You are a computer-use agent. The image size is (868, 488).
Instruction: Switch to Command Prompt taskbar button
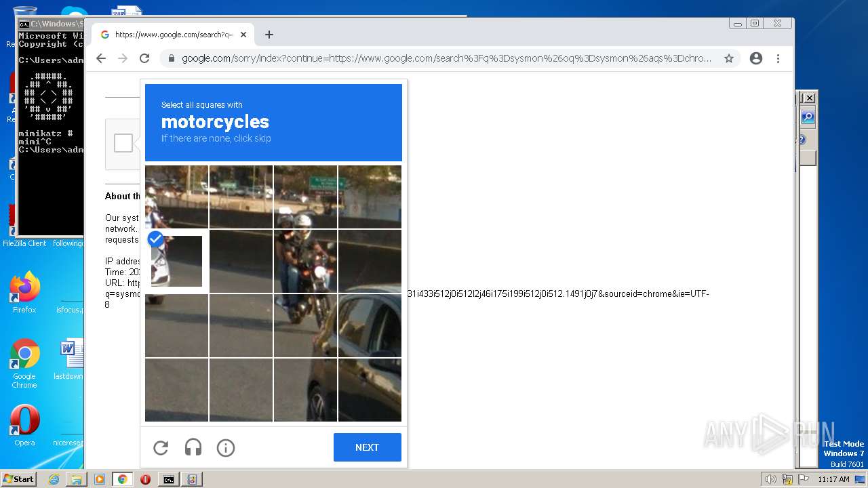[x=168, y=479]
